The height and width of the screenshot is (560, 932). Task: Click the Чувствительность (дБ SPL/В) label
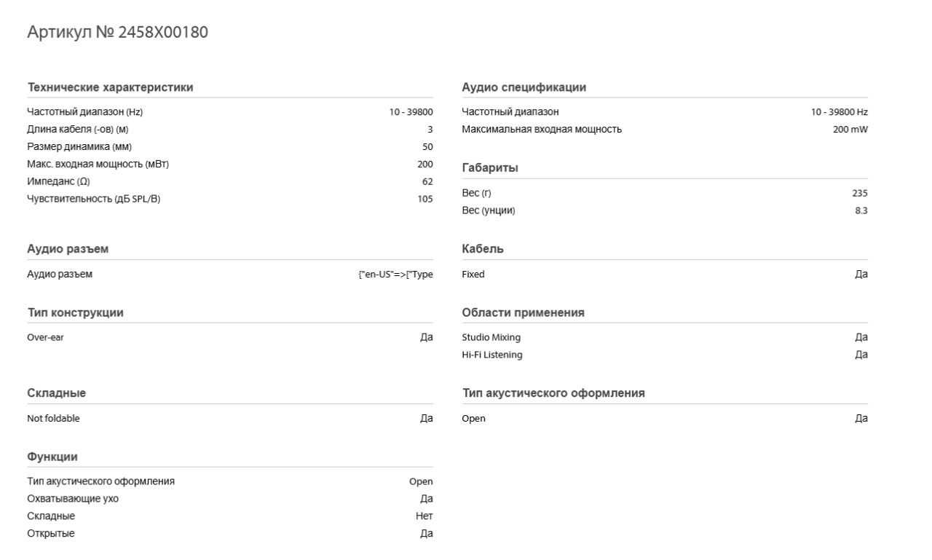tap(93, 199)
